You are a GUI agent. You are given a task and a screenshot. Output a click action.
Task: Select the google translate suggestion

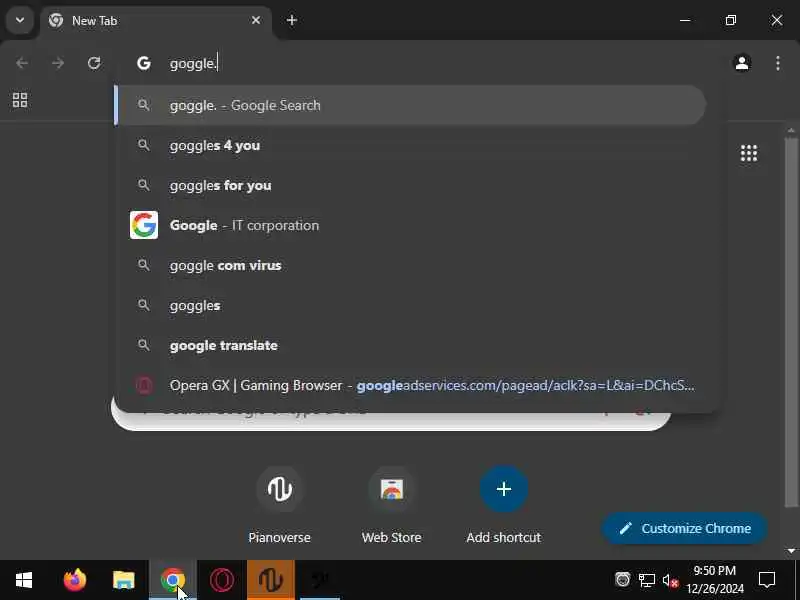click(411, 345)
